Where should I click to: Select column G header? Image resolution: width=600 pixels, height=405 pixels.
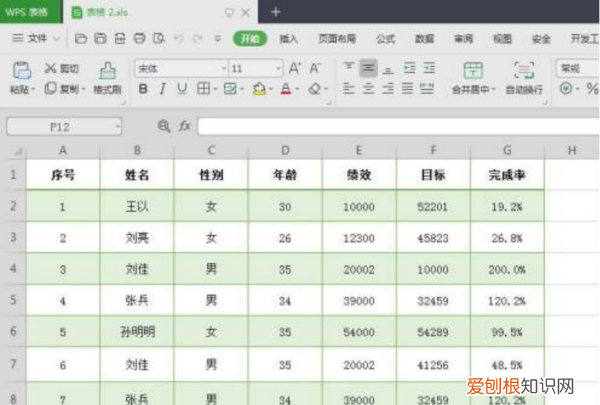point(507,151)
